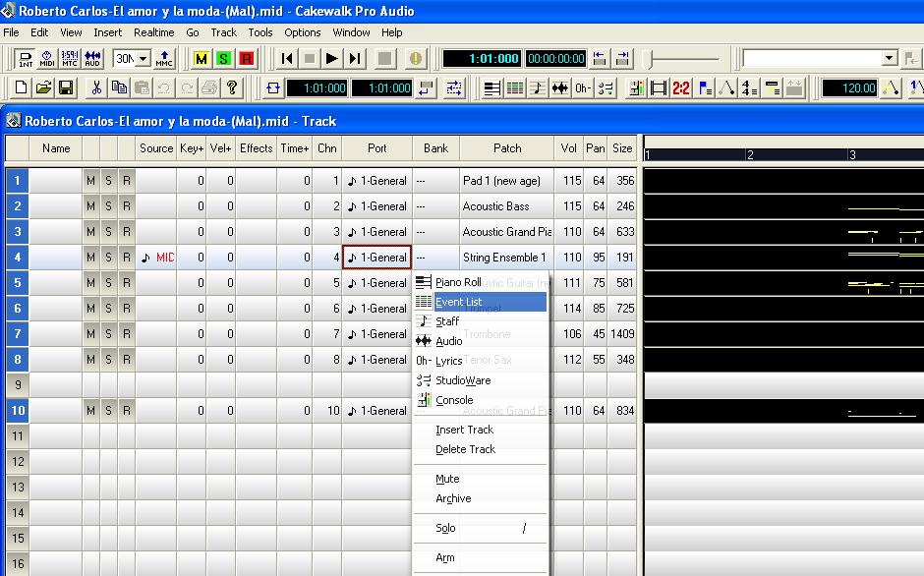Open the Audio view from the toolbar
The image size is (924, 576).
click(x=559, y=88)
